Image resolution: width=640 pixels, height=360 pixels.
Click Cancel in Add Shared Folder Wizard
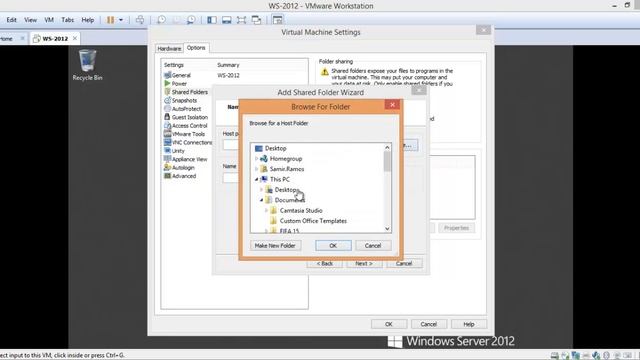pos(404,264)
